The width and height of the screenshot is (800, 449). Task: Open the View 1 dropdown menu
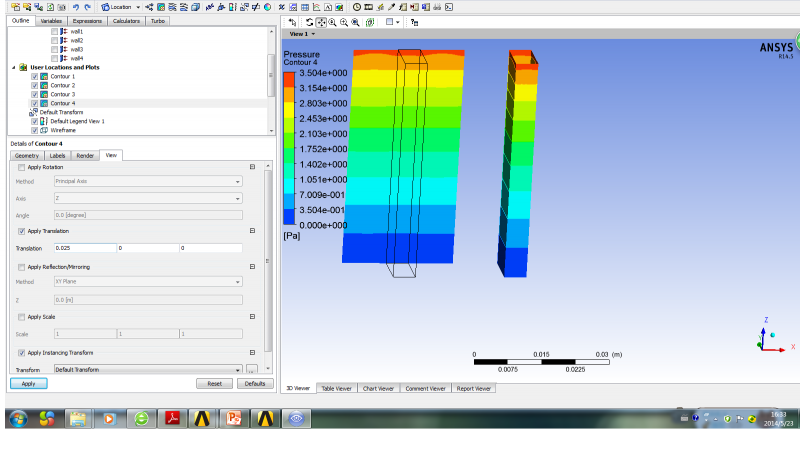pos(305,33)
